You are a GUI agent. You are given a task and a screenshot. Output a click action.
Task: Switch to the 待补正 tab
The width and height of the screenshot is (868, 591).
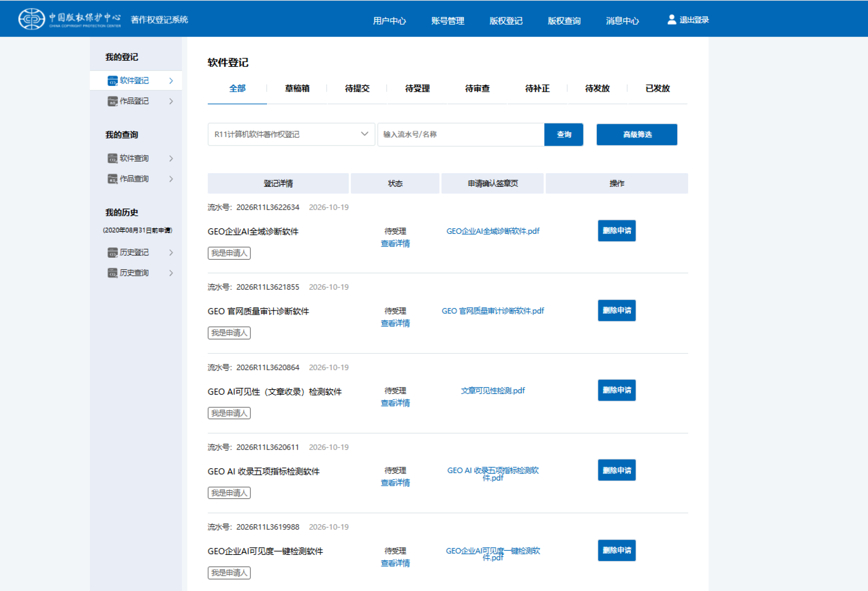537,88
